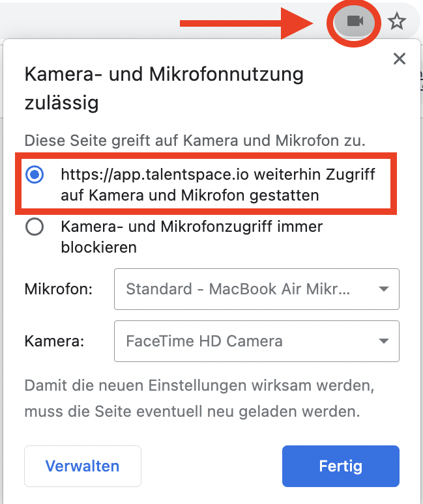Open the Mikrofon device dropdown
This screenshot has height=504, width=423.
click(257, 289)
